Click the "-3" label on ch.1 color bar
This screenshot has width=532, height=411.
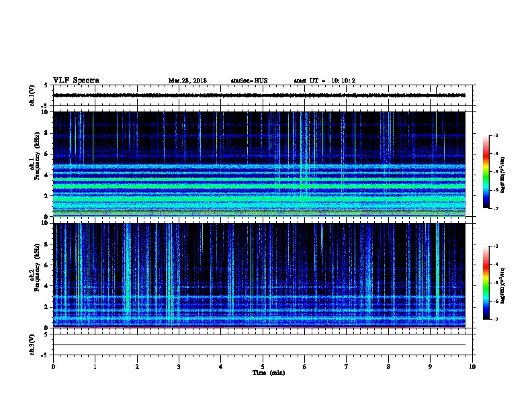tap(496, 135)
